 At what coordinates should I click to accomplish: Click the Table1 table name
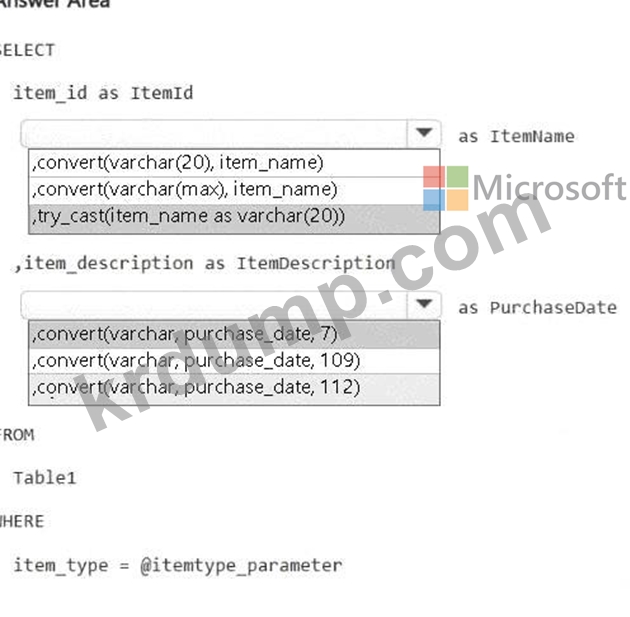(45, 478)
